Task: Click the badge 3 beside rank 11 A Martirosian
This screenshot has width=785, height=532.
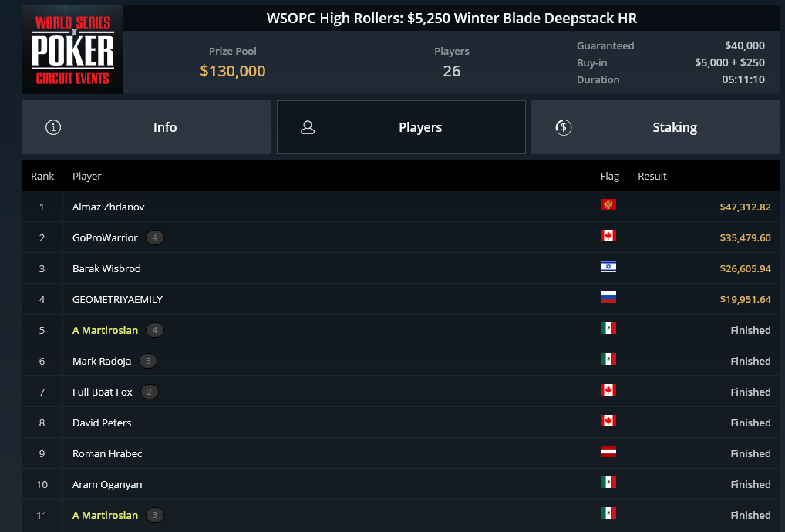Action: pyautogui.click(x=155, y=515)
